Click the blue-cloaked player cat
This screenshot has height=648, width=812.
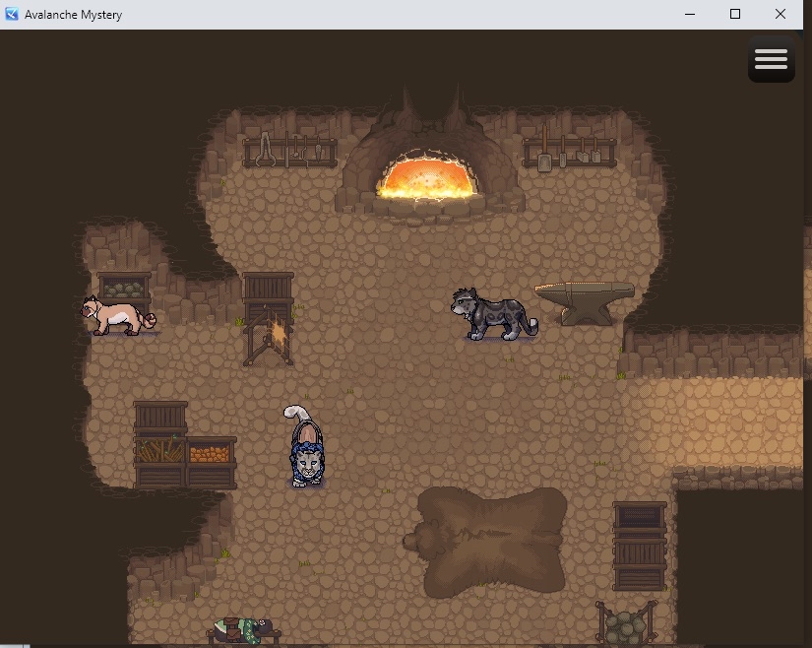(305, 447)
